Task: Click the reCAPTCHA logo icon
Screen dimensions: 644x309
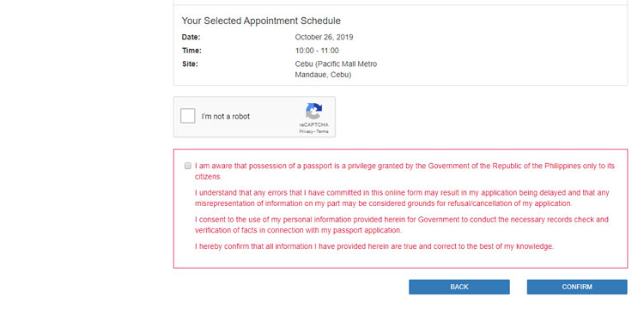Action: (x=313, y=112)
